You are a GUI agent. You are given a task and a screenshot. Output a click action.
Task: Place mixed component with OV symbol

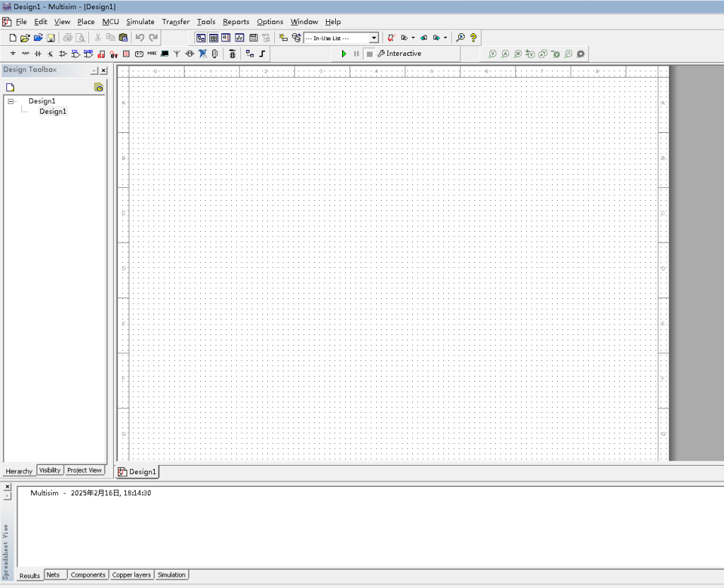(x=114, y=54)
